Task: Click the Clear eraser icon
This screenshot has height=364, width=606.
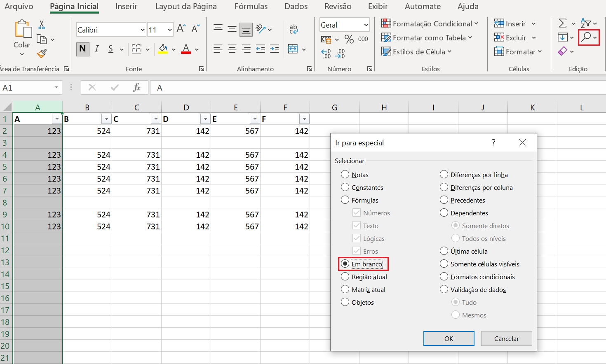Action: point(563,51)
